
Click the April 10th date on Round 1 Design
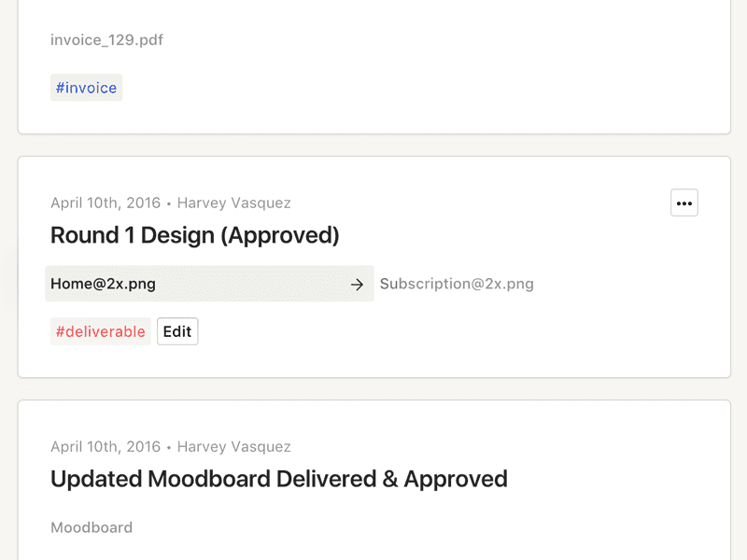click(x=106, y=203)
